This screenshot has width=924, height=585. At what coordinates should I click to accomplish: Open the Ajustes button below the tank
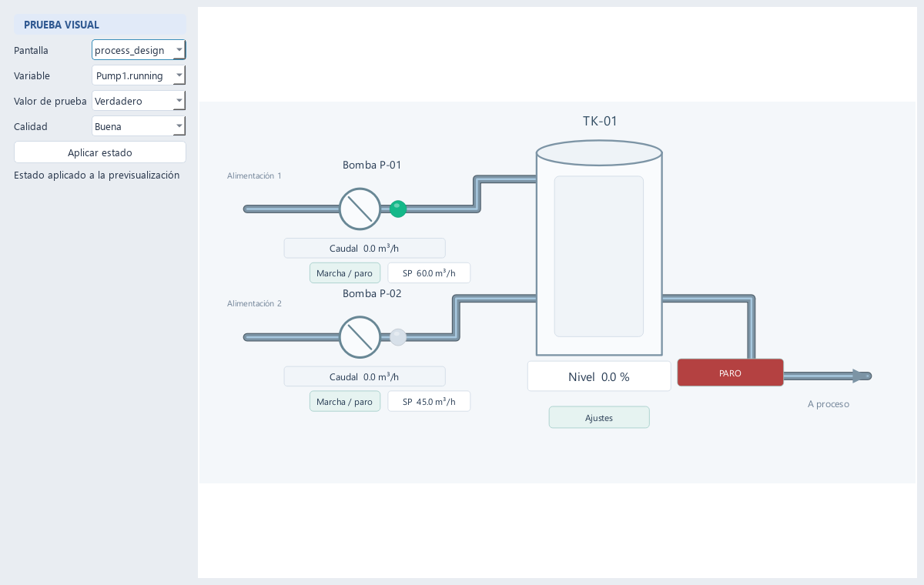[x=599, y=417]
